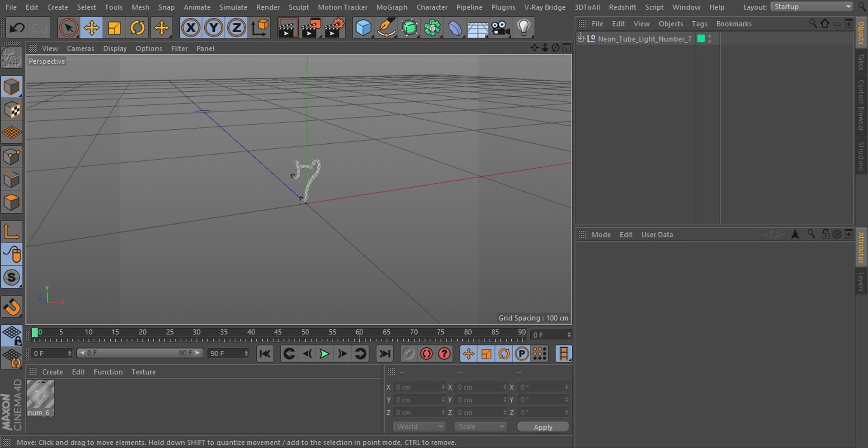Go to start of animation

265,354
